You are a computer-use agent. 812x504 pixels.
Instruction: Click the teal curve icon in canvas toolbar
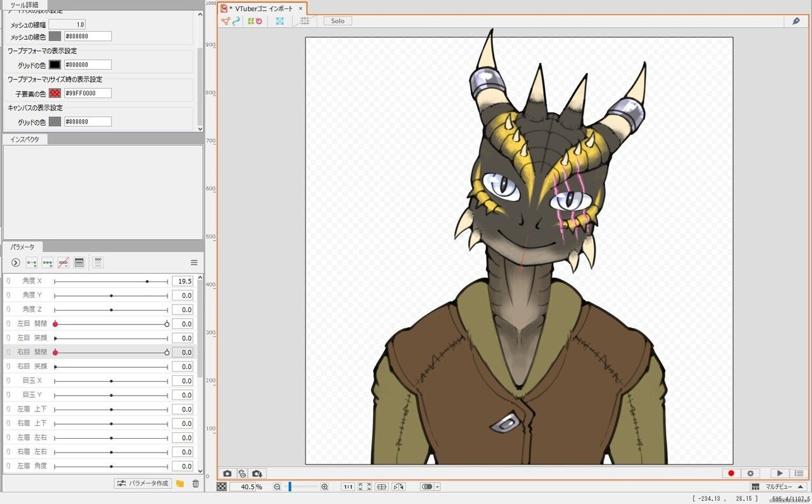(236, 21)
